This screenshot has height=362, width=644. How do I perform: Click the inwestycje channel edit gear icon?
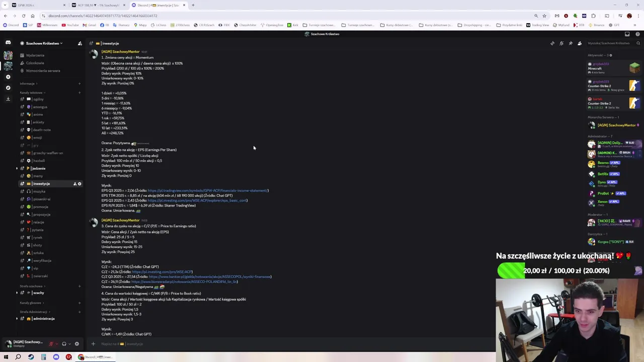coord(79,184)
